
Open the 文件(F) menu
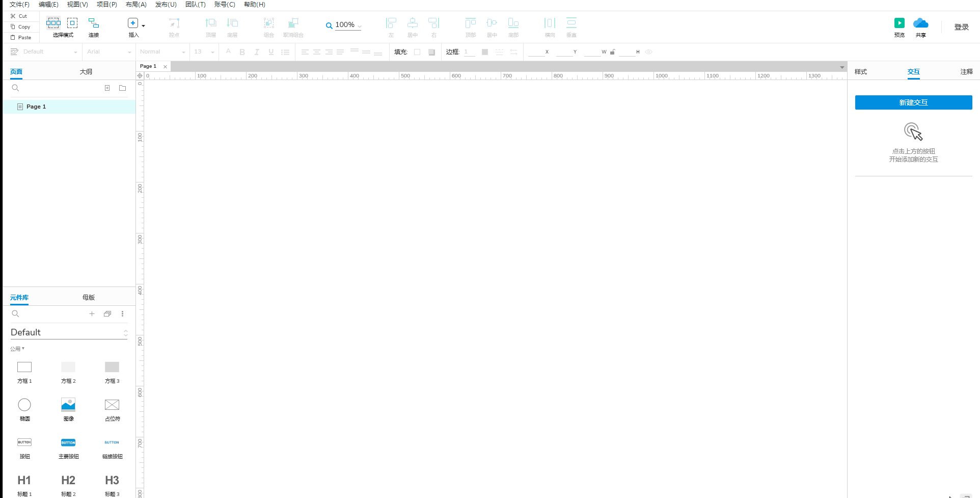20,5
